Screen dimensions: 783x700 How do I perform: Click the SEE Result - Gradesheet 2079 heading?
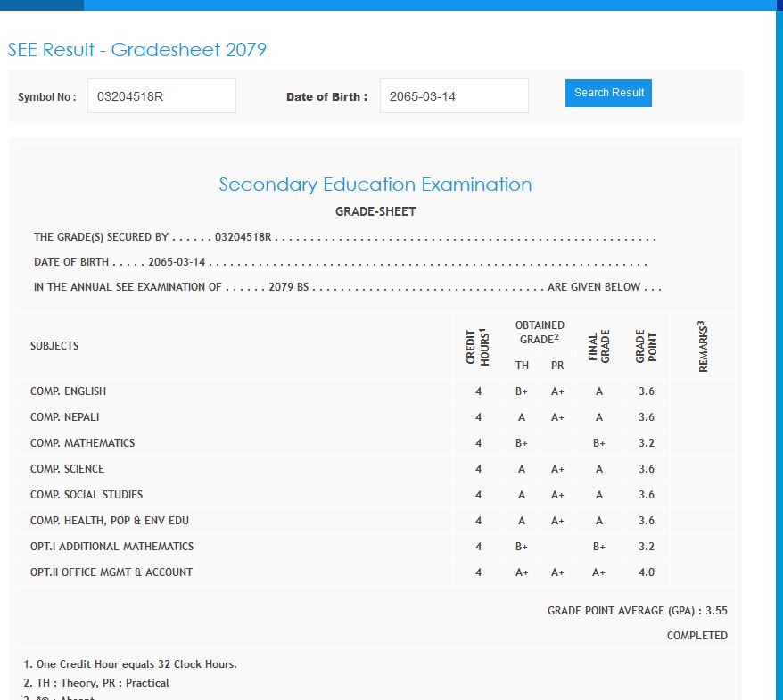[137, 50]
